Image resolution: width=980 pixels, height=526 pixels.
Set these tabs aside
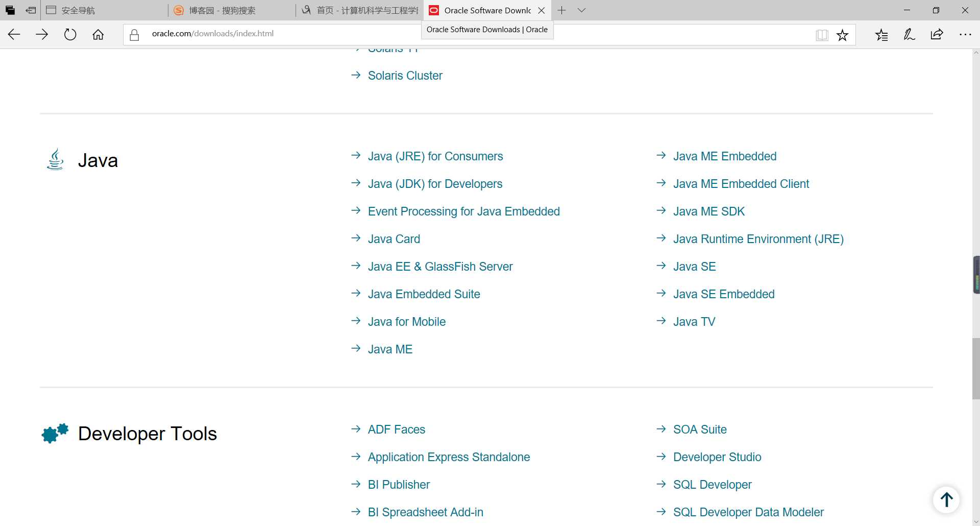pos(31,10)
